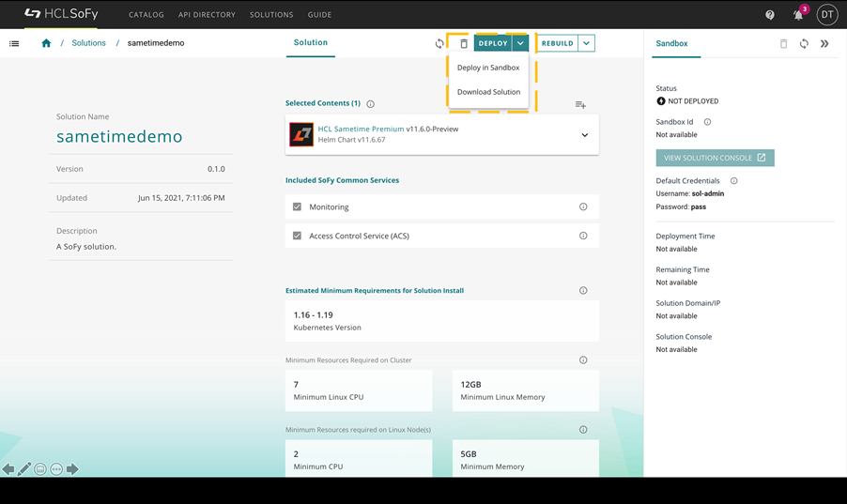Click the version value 0.1.0
Screen dimensions: 847x504
[x=216, y=169]
